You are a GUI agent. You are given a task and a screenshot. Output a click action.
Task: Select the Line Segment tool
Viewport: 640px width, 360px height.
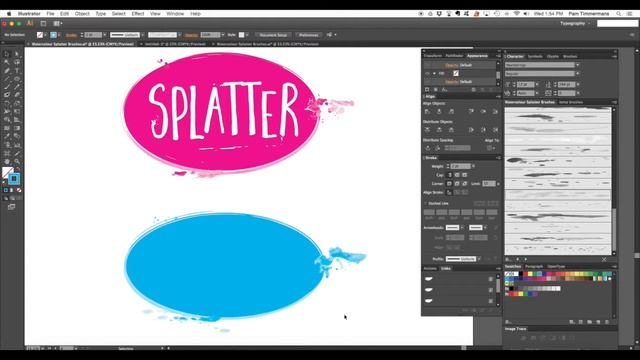(7, 79)
